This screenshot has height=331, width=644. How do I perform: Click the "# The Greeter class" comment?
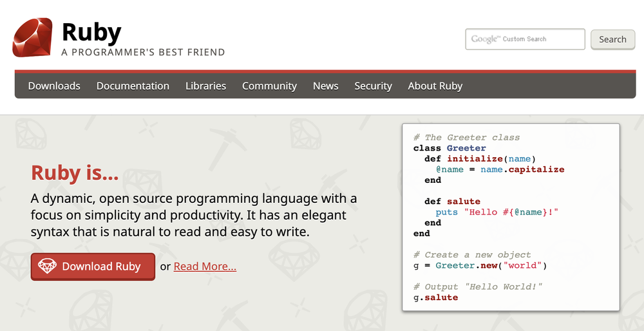[x=466, y=137]
